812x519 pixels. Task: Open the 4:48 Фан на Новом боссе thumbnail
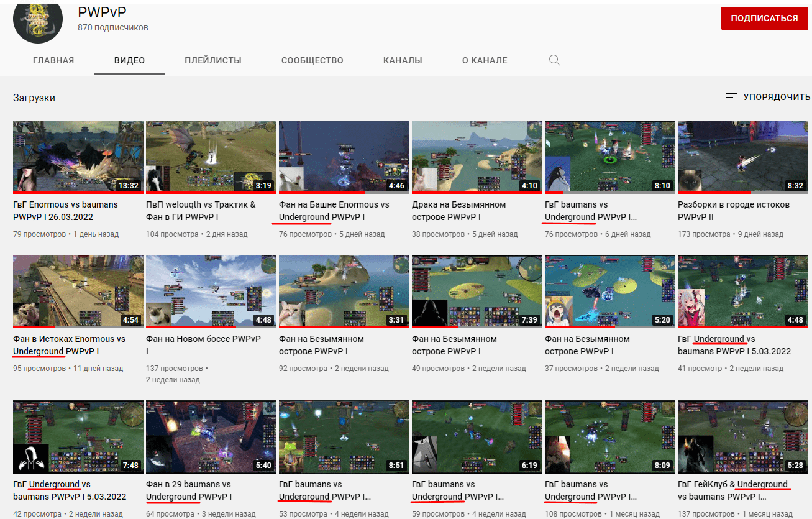click(211, 292)
